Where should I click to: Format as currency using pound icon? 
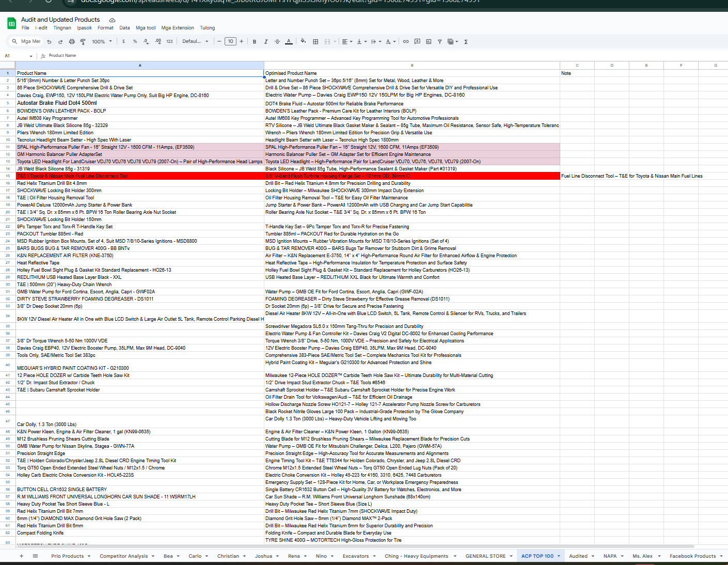point(124,41)
